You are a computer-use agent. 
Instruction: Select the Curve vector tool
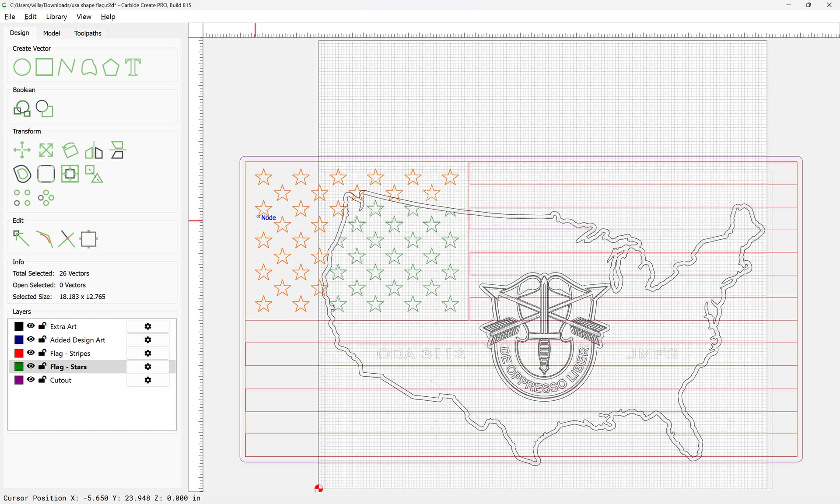click(x=89, y=67)
